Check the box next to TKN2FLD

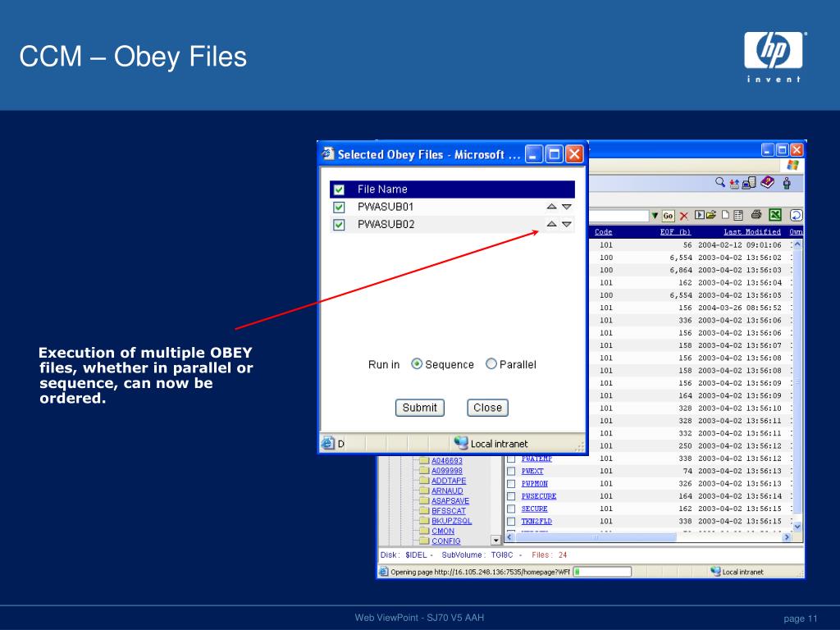pos(512,521)
